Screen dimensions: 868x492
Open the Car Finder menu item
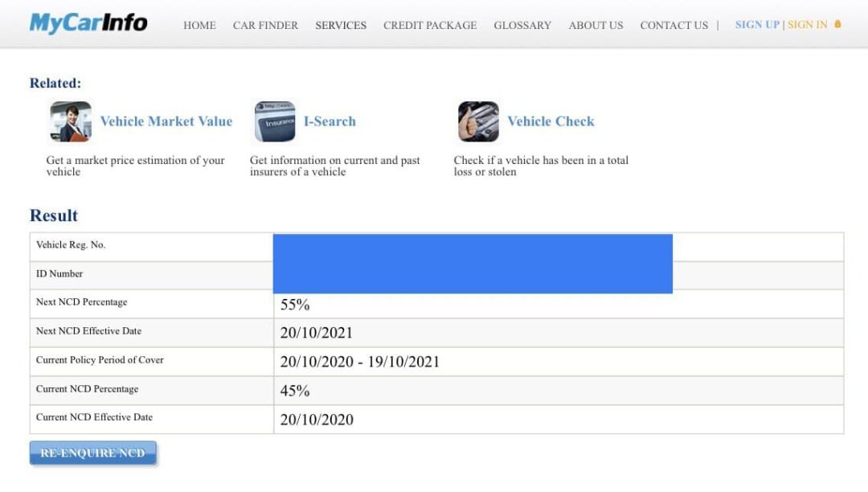click(265, 26)
